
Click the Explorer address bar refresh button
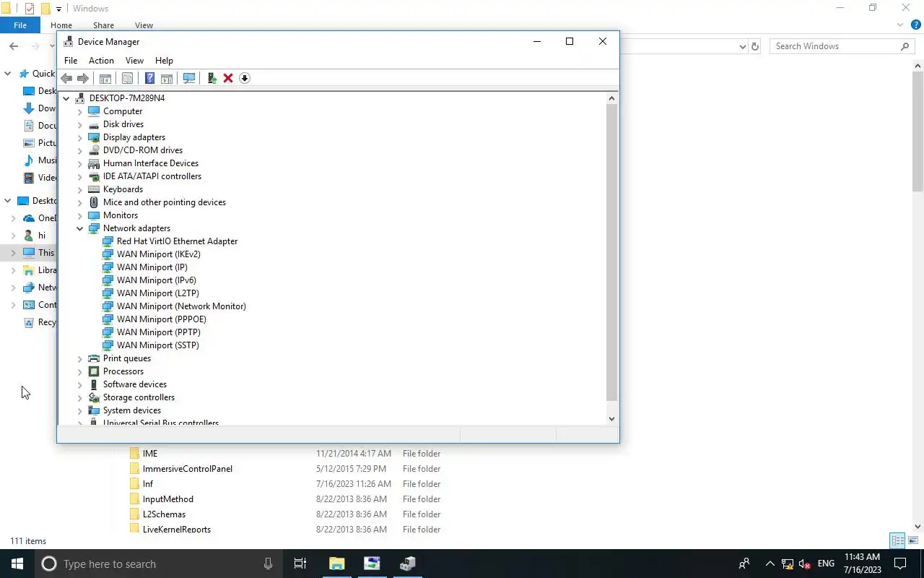click(x=755, y=46)
